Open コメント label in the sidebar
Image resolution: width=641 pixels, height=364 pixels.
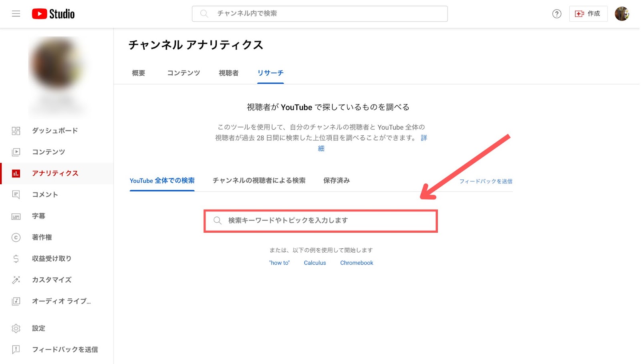pyautogui.click(x=45, y=194)
